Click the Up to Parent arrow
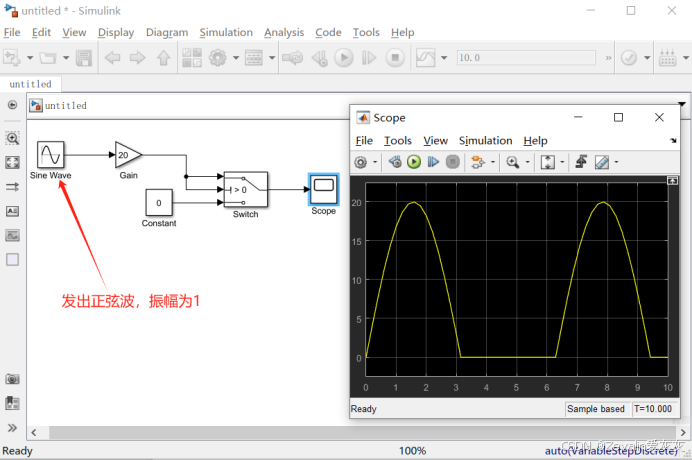Screen dimensions: 692x460 tap(163, 58)
